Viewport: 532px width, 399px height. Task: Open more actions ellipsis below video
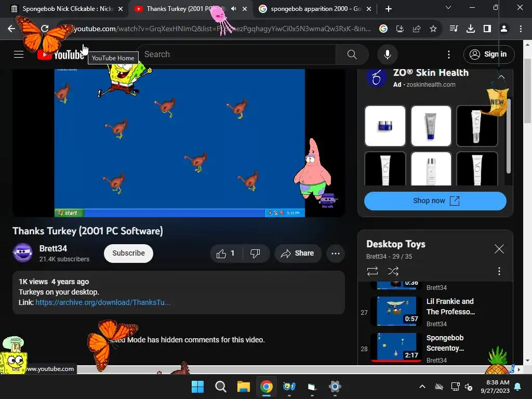coord(336,253)
